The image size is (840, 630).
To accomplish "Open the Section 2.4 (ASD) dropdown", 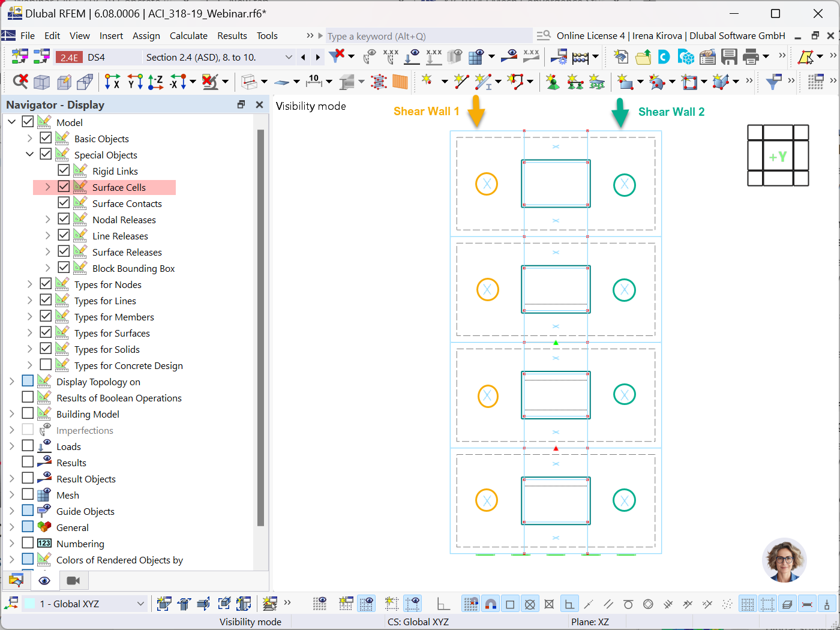I will tap(290, 56).
